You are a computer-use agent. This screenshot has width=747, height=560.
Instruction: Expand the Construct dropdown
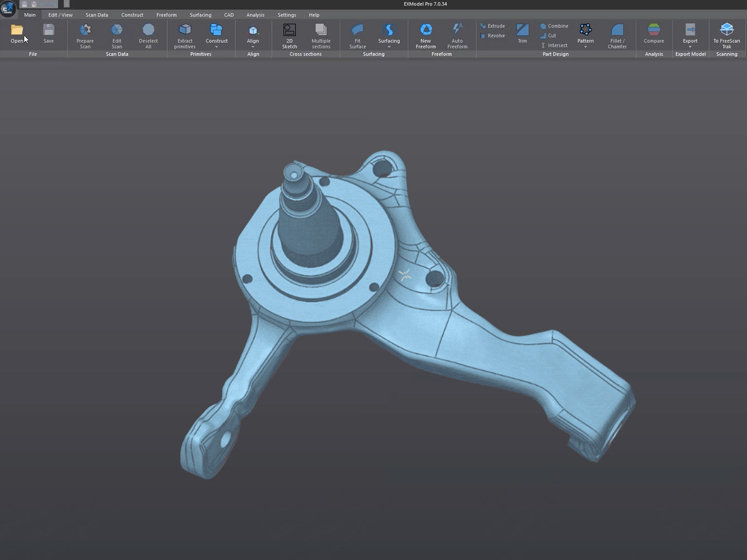click(x=217, y=47)
